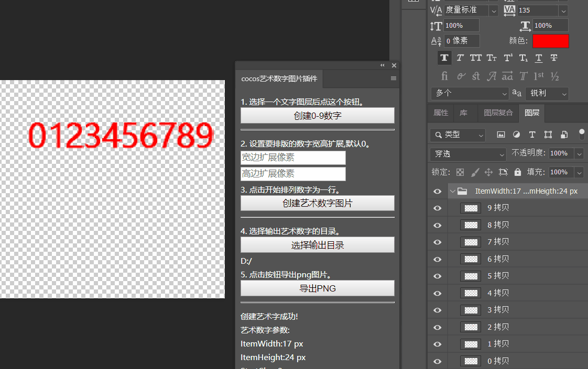588x369 pixels.
Task: Select the '1 拷贝' layer thumbnail
Action: tap(471, 344)
